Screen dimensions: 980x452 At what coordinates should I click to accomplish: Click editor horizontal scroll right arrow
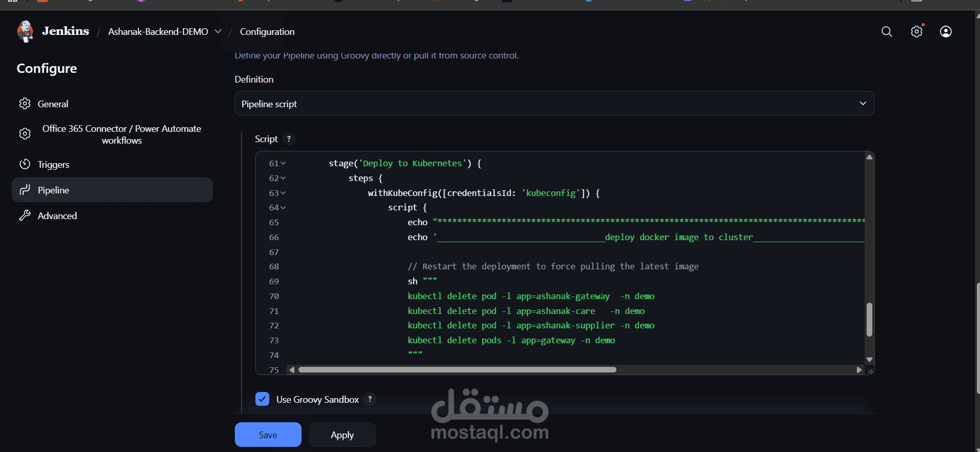tap(859, 370)
